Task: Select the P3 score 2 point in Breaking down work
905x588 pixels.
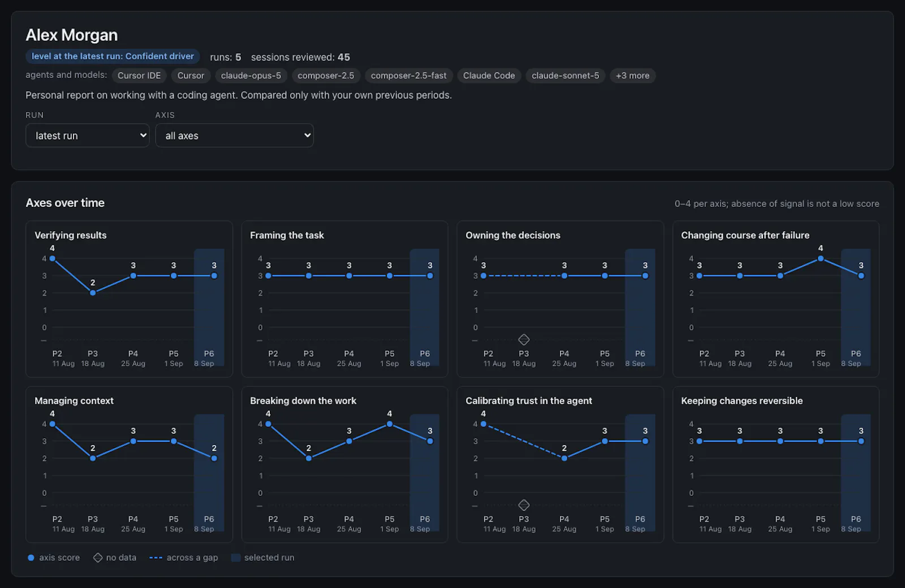Action: pyautogui.click(x=308, y=459)
